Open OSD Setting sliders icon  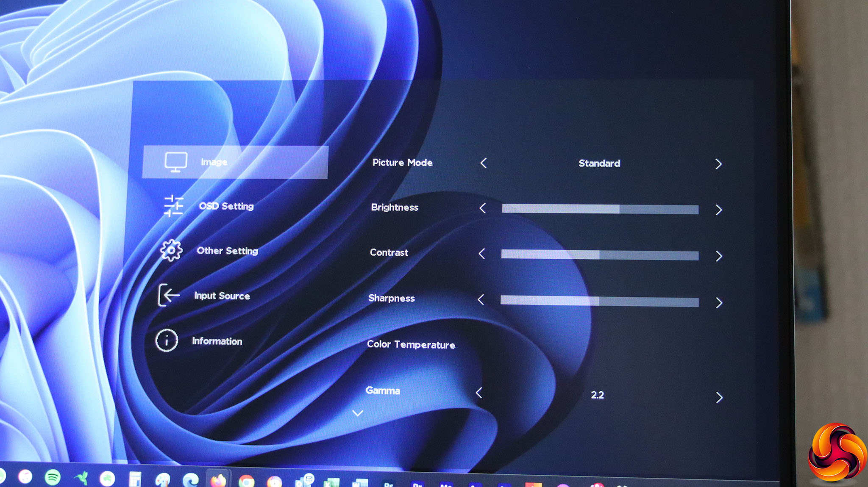(173, 206)
